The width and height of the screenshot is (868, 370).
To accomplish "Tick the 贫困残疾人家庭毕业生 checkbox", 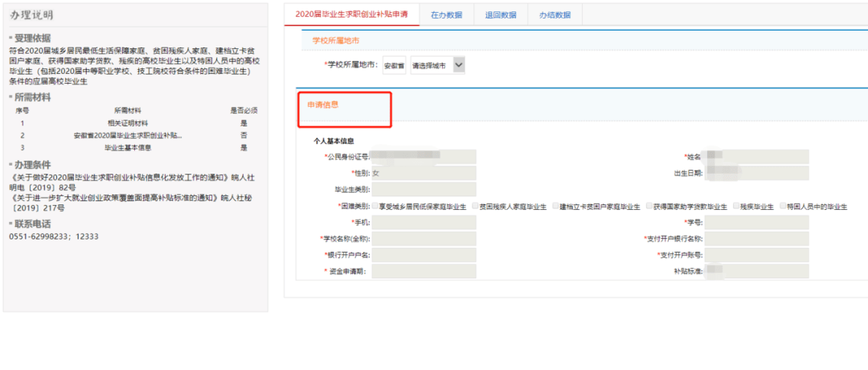I will coord(475,206).
